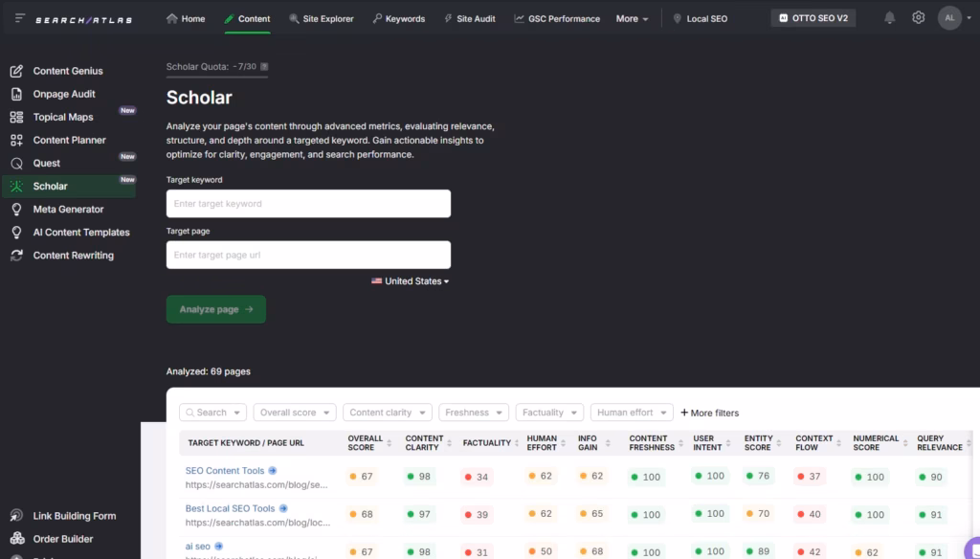Viewport: 980px width, 559px height.
Task: Open Content Genius from the sidebar
Action: 68,71
